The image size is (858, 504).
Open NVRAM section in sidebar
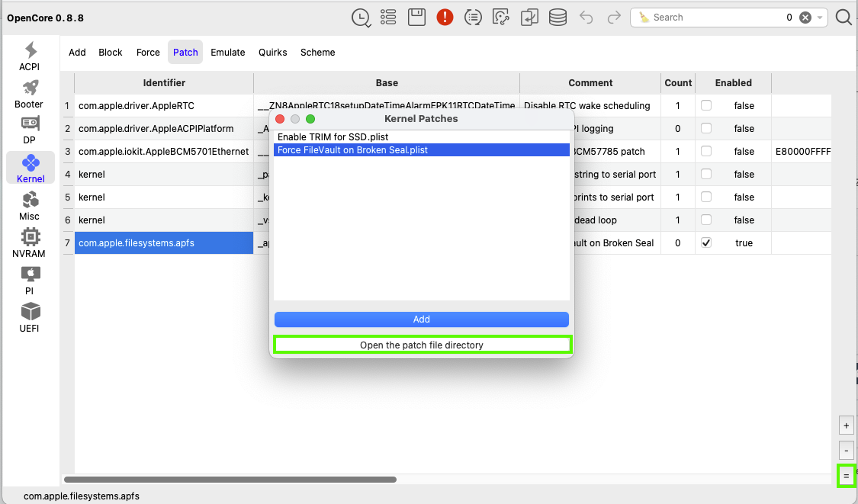point(30,243)
